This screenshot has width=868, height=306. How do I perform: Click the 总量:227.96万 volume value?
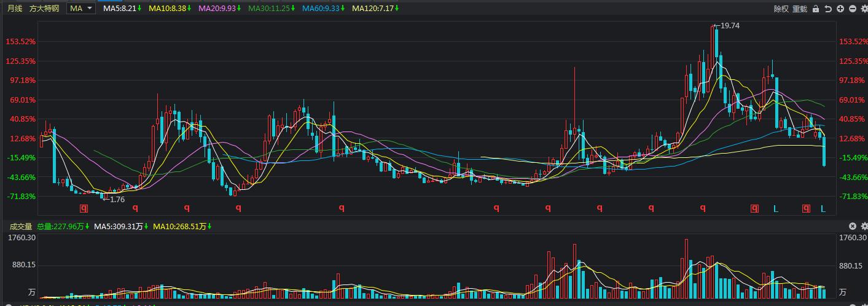(63, 226)
